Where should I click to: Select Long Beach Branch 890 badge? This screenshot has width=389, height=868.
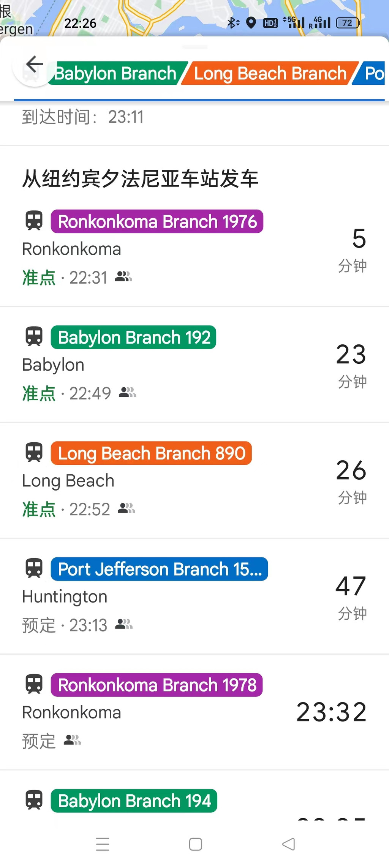pyautogui.click(x=151, y=453)
